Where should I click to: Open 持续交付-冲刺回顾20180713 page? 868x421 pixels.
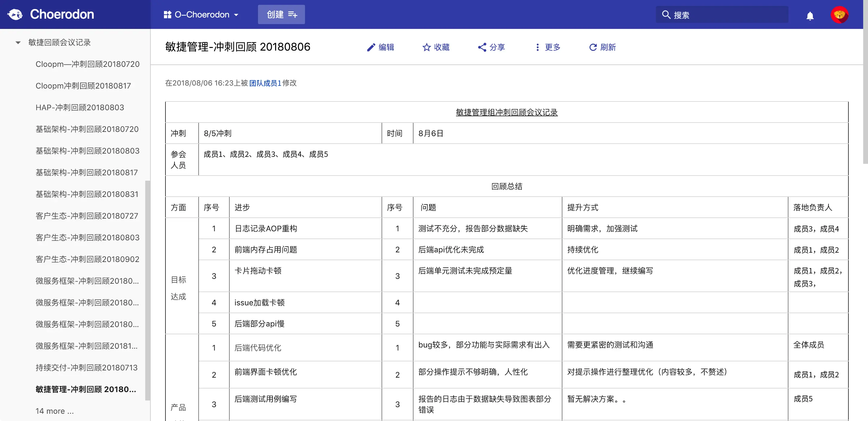86,367
